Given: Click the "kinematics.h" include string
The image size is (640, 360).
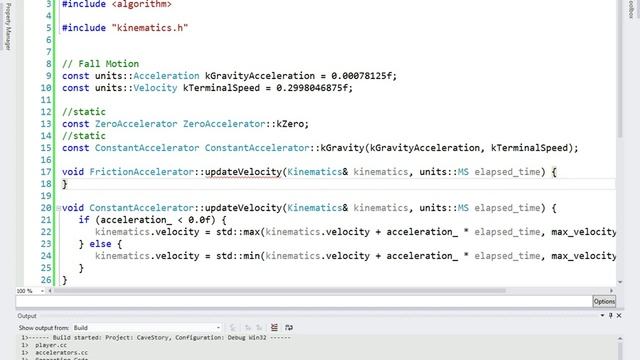Looking at the screenshot, I should click(150, 28).
